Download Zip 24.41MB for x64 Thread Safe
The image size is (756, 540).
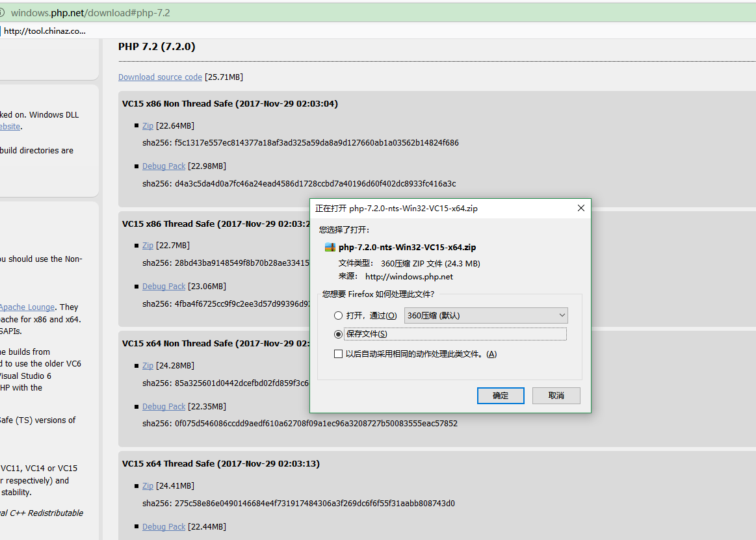click(148, 486)
